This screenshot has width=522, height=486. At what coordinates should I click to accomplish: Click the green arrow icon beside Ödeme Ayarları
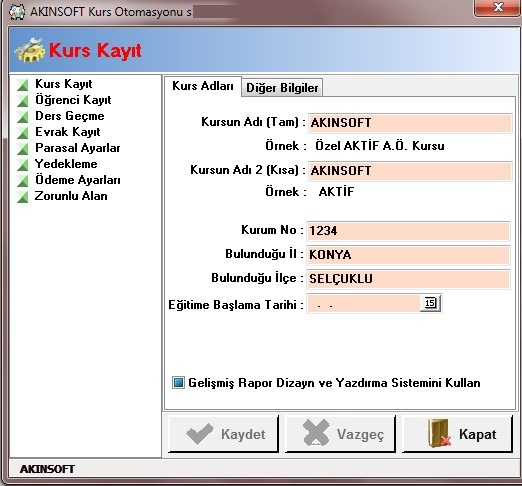pos(22,181)
